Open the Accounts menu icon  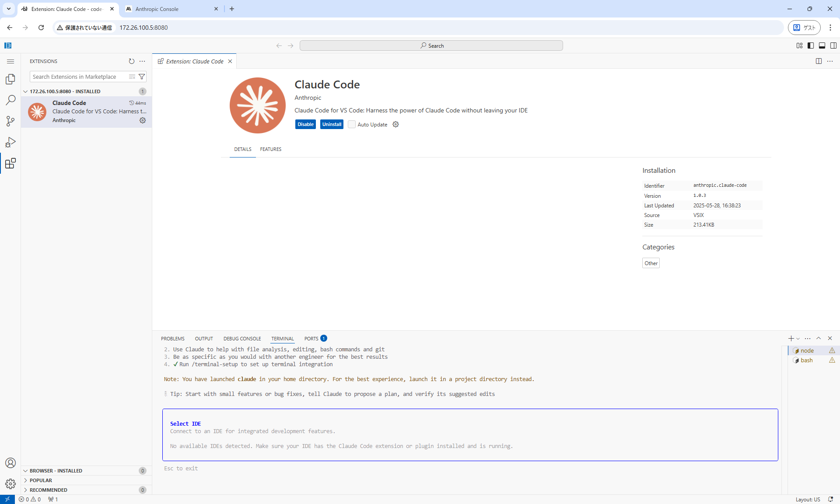tap(10, 463)
